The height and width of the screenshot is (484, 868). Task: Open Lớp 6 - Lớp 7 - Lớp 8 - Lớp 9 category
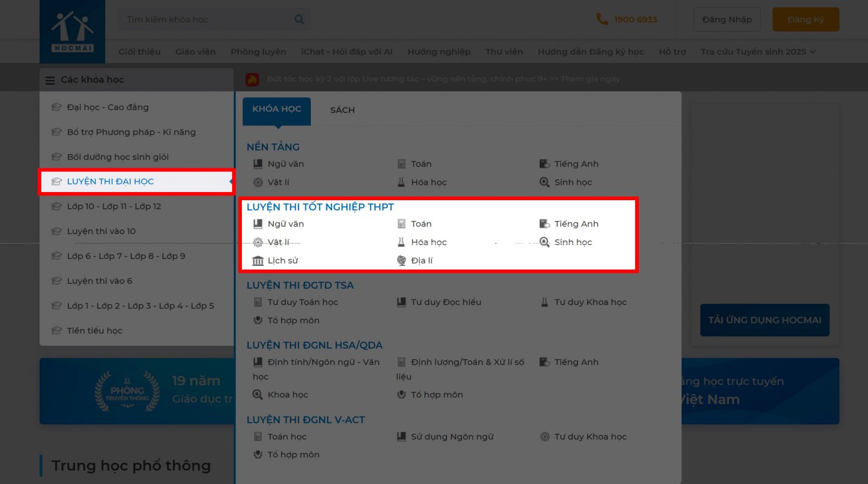[x=137, y=257]
